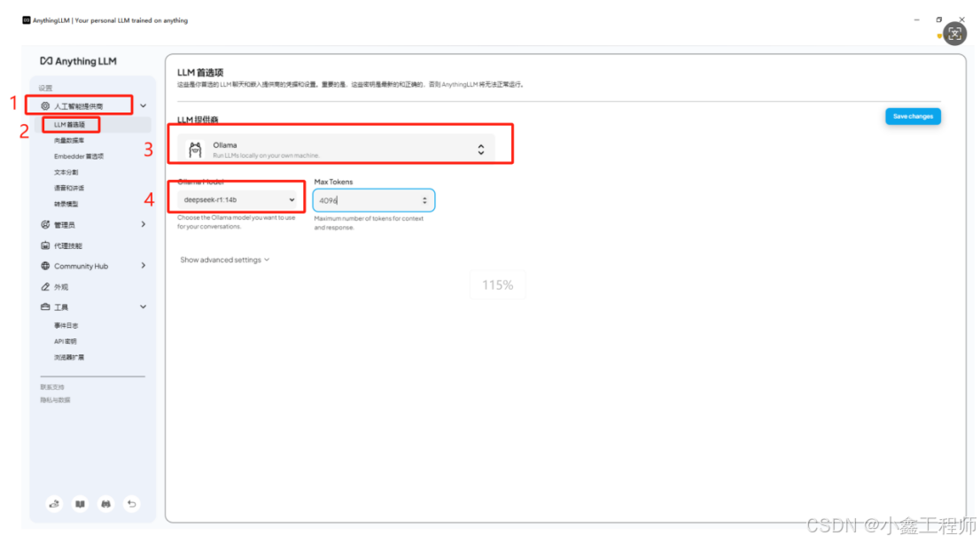Open 向量数据库 vector database settings
Screen dimensions: 980x543
point(69,141)
